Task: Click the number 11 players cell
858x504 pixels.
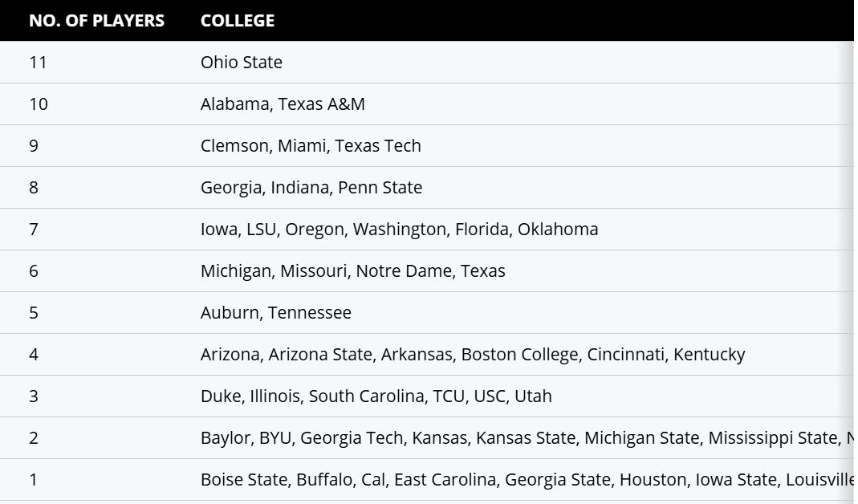Action: pos(38,63)
